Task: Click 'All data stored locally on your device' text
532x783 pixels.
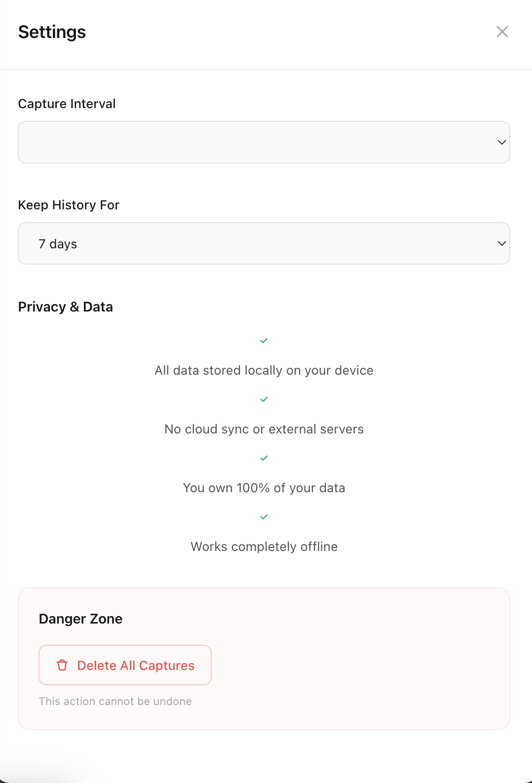Action: pos(264,370)
